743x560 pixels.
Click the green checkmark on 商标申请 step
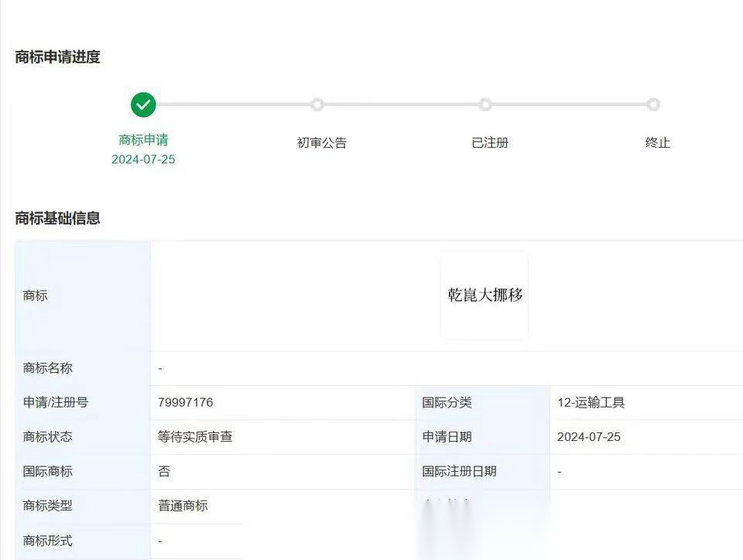[x=143, y=104]
